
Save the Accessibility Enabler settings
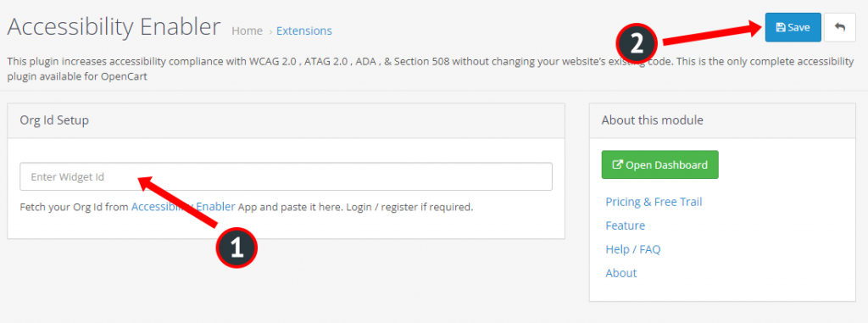tap(793, 27)
